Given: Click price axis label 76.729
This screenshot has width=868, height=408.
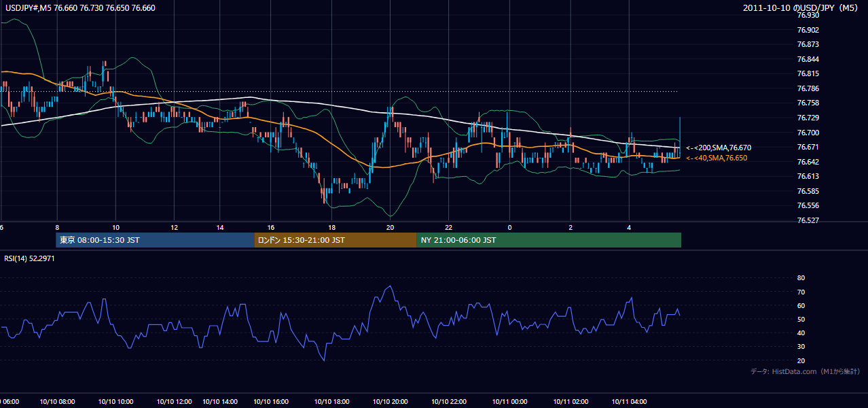Looking at the screenshot, I should tap(808, 118).
